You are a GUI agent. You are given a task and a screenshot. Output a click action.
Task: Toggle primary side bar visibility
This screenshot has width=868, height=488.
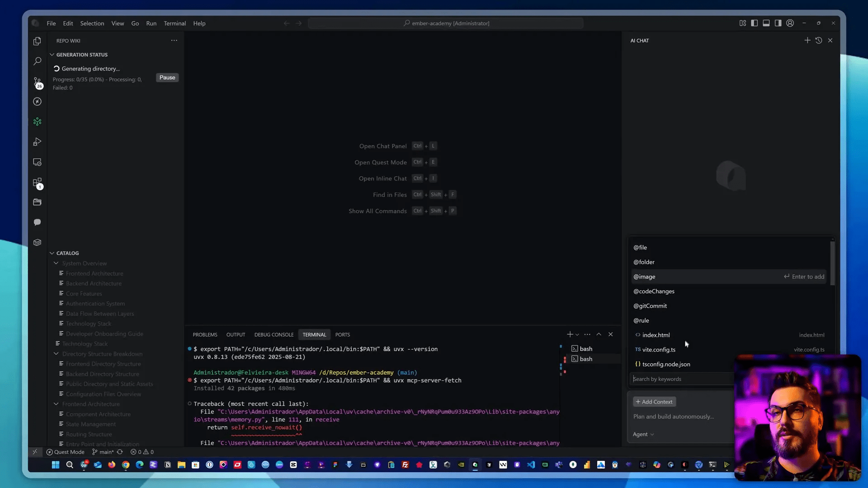[754, 23]
